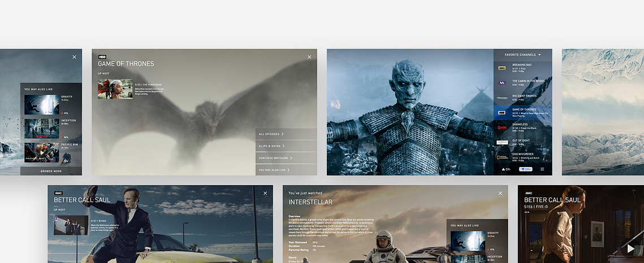Select the HBO logo in the channel list

pyautogui.click(x=502, y=112)
